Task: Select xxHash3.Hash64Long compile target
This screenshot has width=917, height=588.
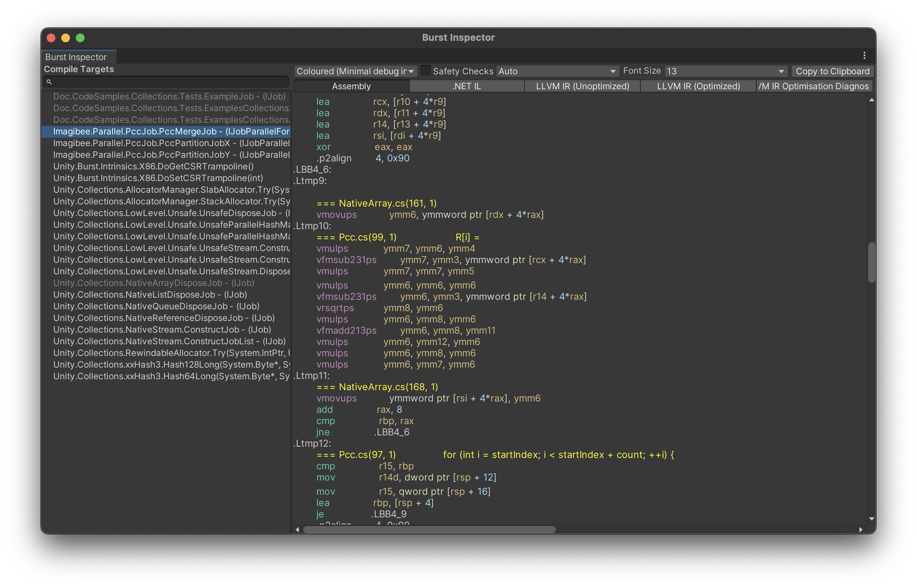Action: (x=166, y=376)
